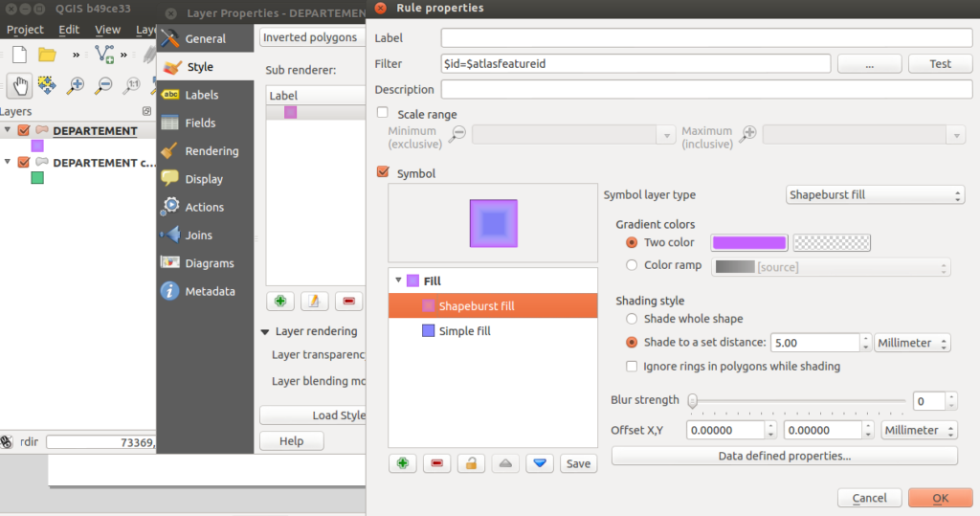
Task: Open the Color ramp source dropdown
Action: [x=832, y=267]
